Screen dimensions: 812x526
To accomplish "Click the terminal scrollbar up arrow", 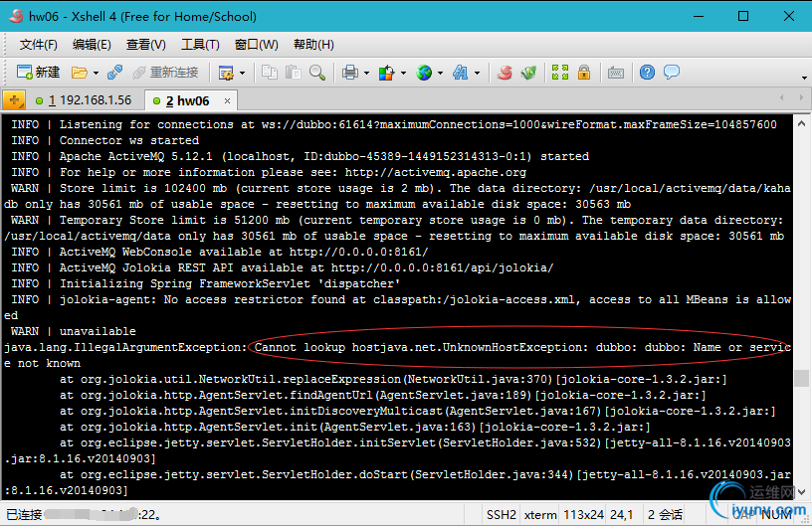I will (x=801, y=123).
